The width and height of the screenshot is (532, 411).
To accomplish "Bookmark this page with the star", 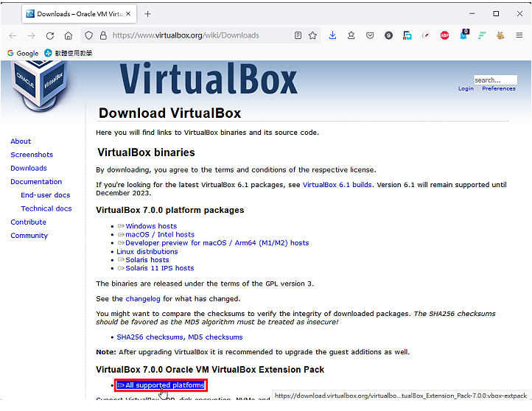I will (313, 35).
